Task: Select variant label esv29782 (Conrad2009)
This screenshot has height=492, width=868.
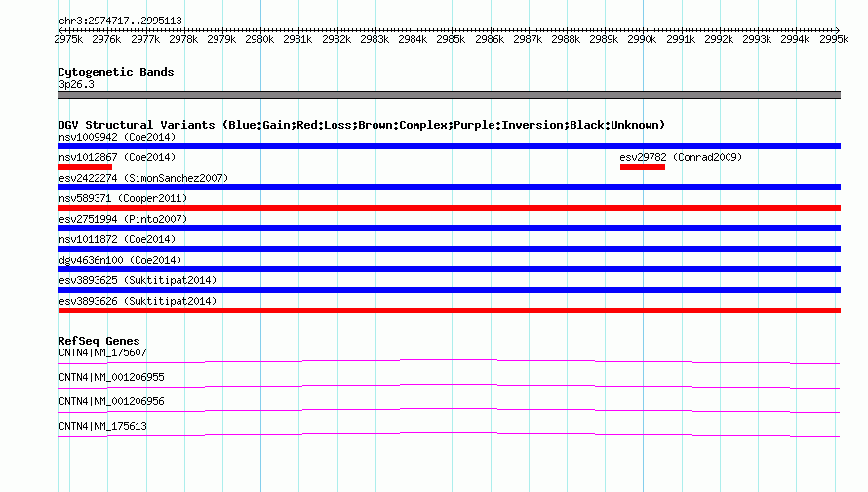Action: coord(681,157)
